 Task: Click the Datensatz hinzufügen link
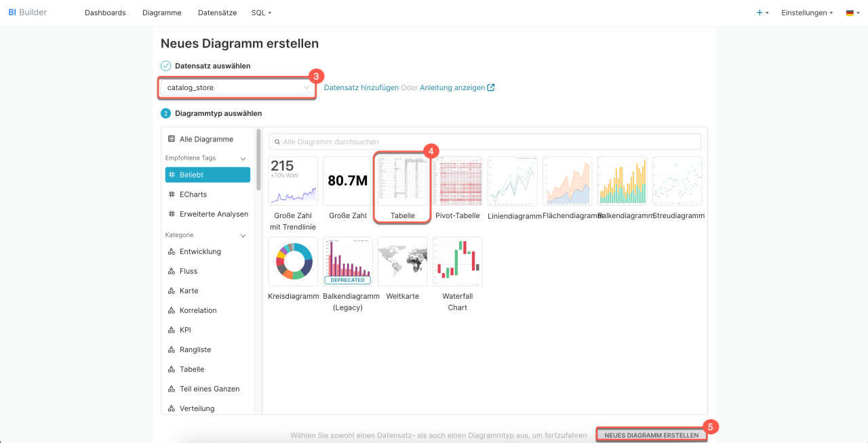[361, 87]
